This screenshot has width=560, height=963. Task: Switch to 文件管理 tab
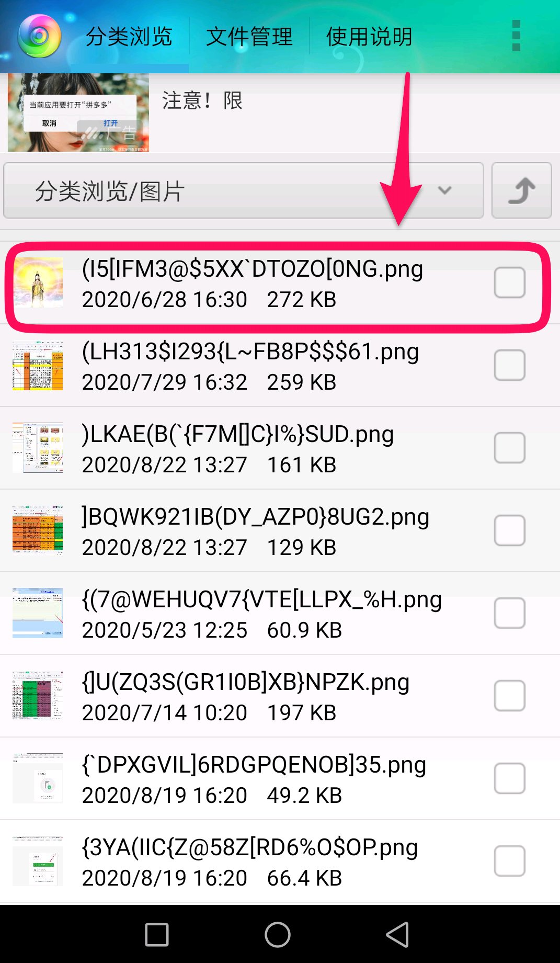(249, 37)
